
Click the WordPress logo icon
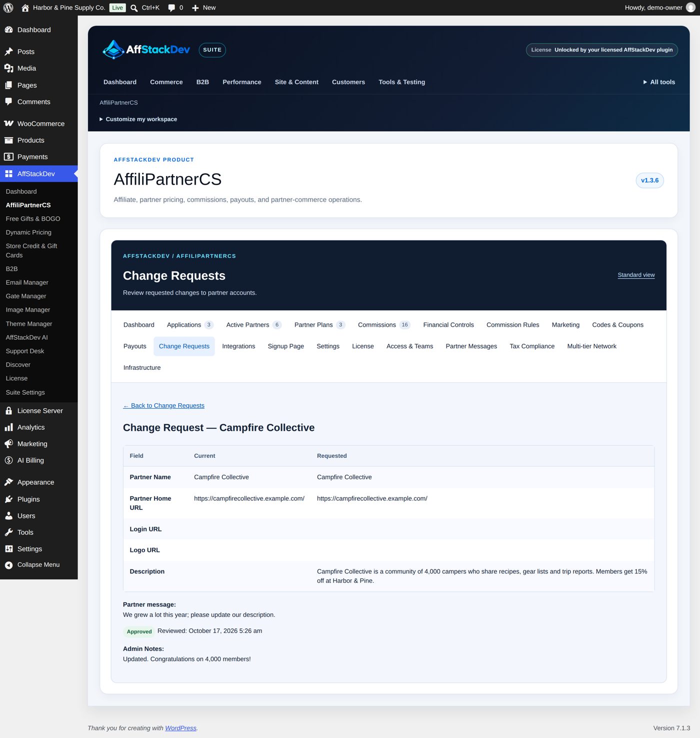(8, 8)
